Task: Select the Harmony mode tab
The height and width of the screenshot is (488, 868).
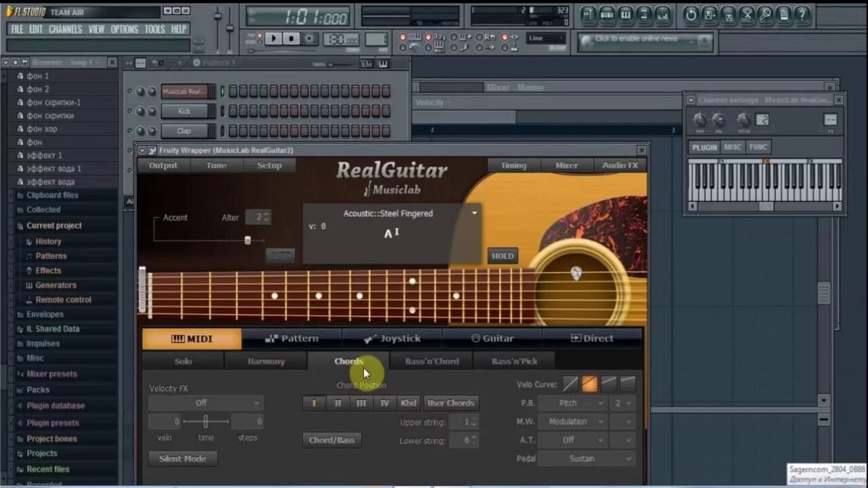Action: tap(266, 361)
